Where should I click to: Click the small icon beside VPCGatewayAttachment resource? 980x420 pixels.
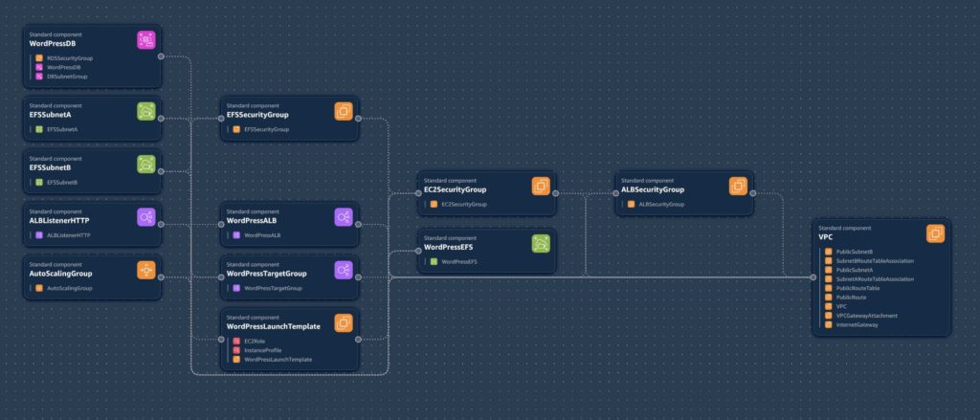pyautogui.click(x=828, y=316)
